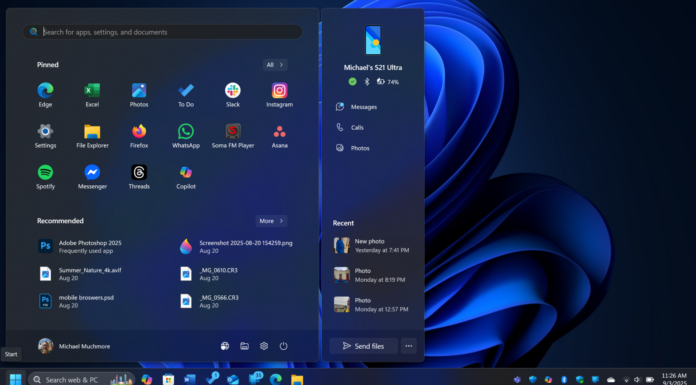Open taskbar app showing the 35 badge

coord(256,378)
